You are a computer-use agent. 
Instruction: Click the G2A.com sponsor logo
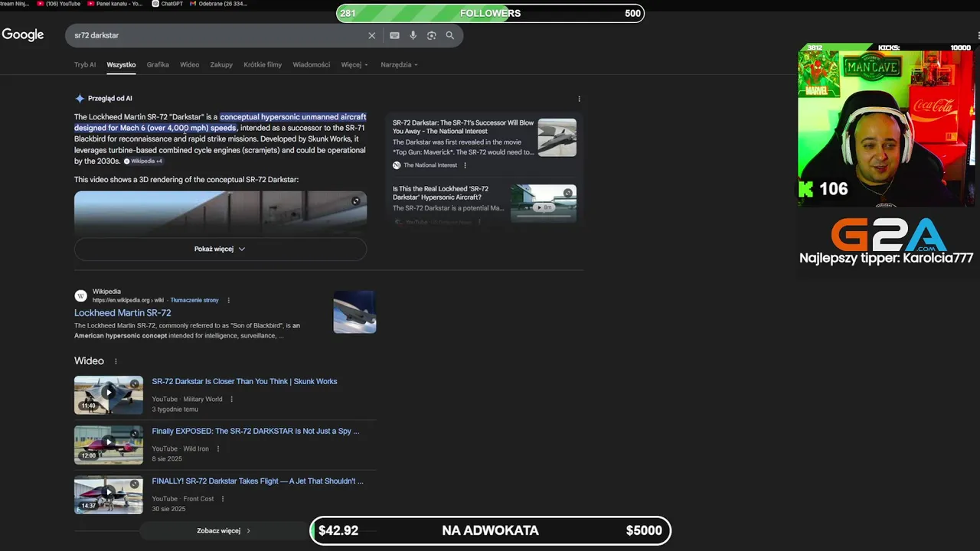click(x=889, y=236)
